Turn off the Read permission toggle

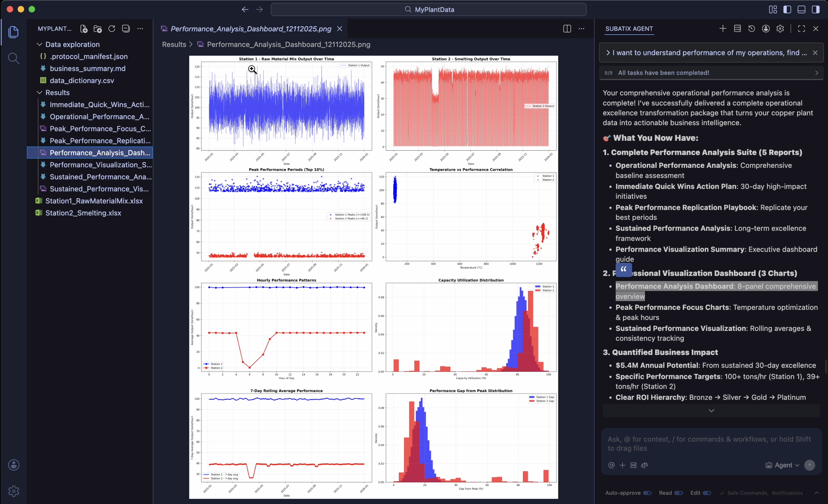(x=679, y=493)
